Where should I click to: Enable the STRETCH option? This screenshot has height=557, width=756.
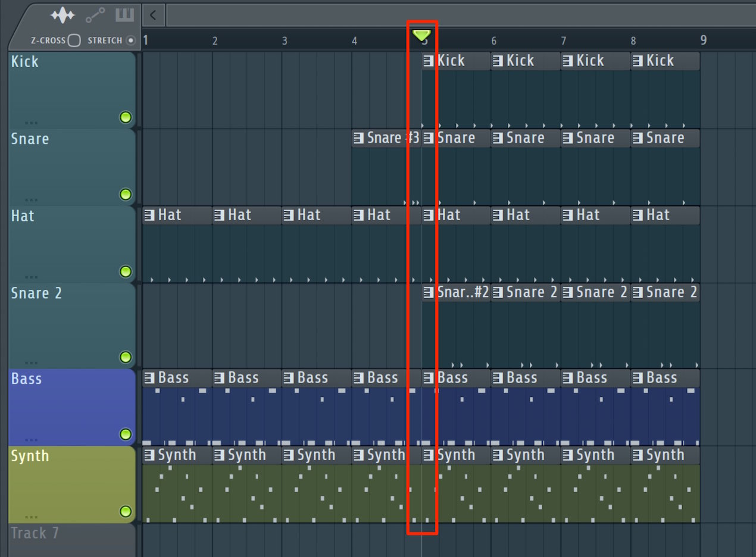[131, 40]
